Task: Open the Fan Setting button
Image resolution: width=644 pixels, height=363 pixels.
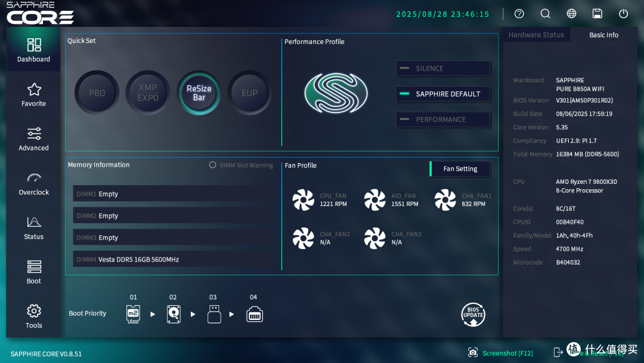Action: [460, 168]
